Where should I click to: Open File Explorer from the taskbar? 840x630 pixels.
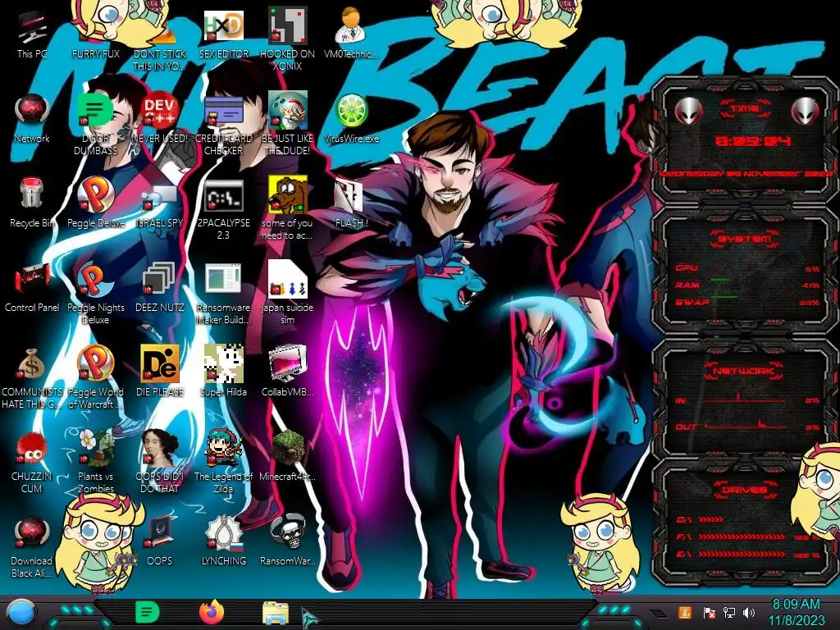coord(276,613)
